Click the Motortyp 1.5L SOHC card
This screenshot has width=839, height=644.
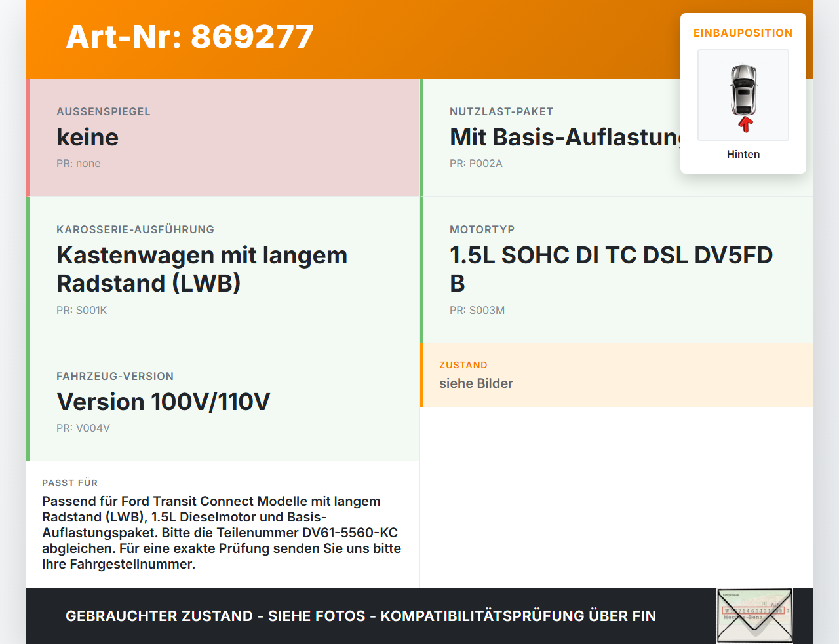pos(616,270)
